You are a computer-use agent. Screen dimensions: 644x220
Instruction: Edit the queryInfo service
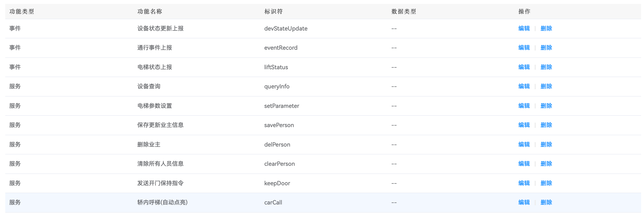pyautogui.click(x=524, y=86)
